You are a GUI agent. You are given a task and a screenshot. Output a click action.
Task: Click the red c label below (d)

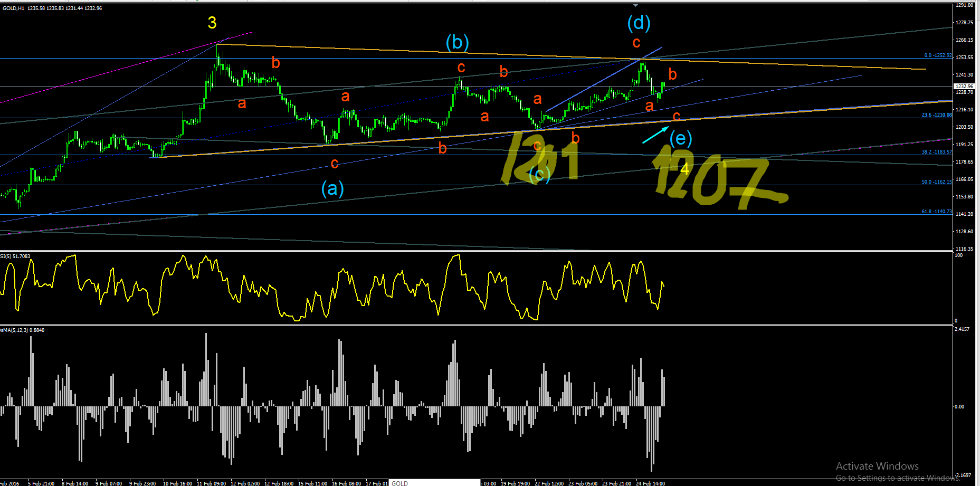[x=636, y=42]
